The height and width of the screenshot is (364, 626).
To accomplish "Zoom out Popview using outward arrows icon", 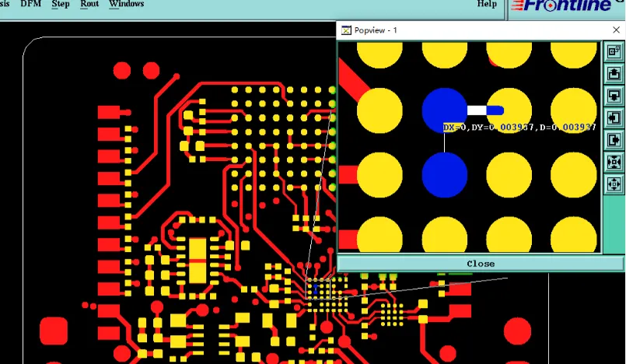I will point(614,184).
